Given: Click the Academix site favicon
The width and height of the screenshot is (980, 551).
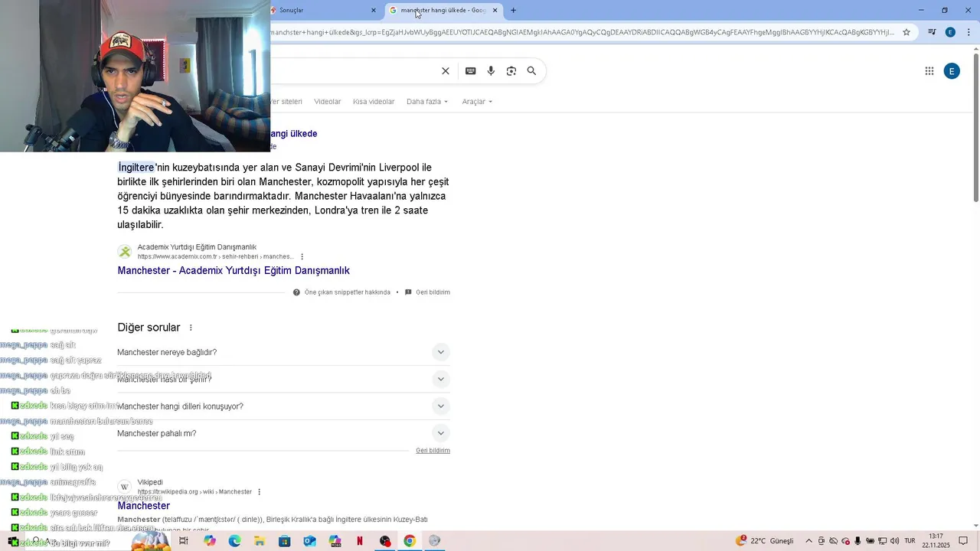Looking at the screenshot, I should (x=125, y=252).
